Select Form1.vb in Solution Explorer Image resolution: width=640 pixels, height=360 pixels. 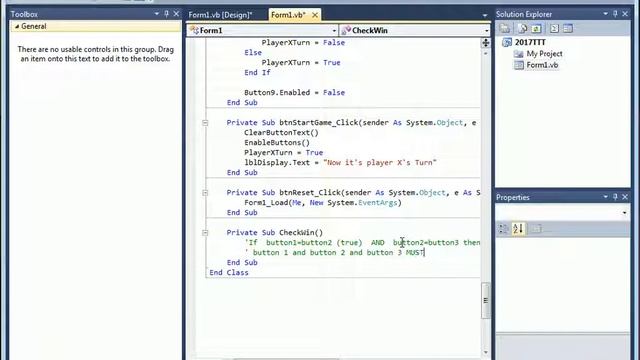click(542, 65)
